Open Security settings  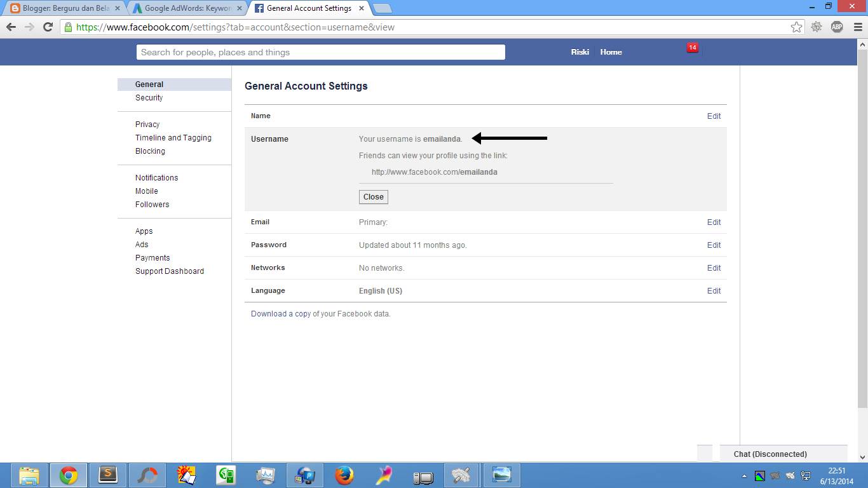[149, 98]
